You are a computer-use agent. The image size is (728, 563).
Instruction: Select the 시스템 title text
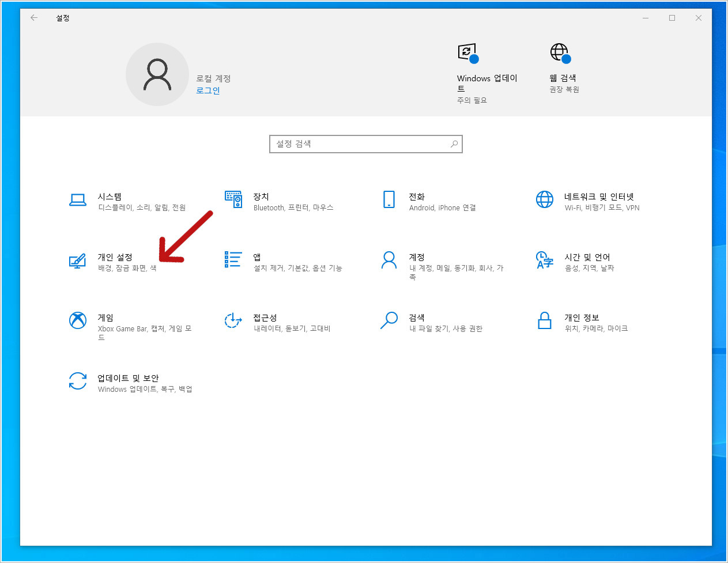110,197
